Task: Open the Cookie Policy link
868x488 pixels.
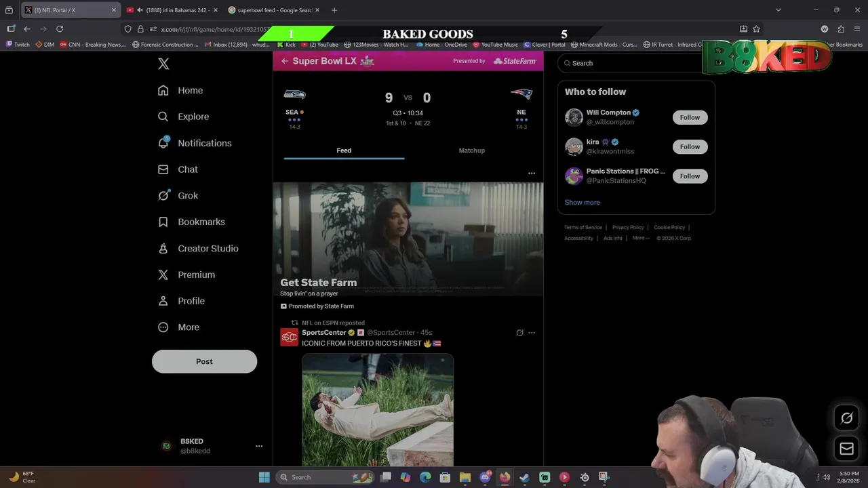Action: pyautogui.click(x=669, y=227)
